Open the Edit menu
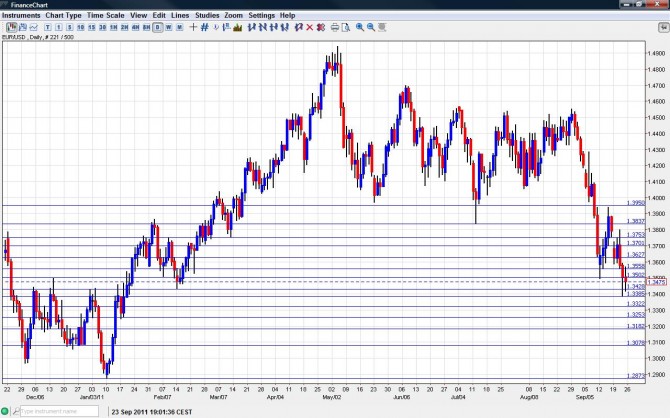The width and height of the screenshot is (670, 418). point(159,15)
